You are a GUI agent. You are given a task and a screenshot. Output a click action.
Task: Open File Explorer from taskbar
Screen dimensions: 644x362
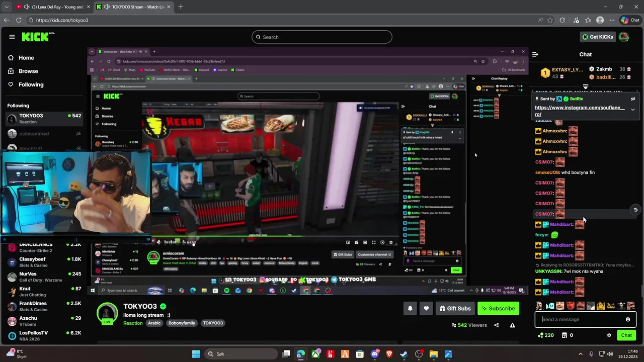tap(434, 354)
